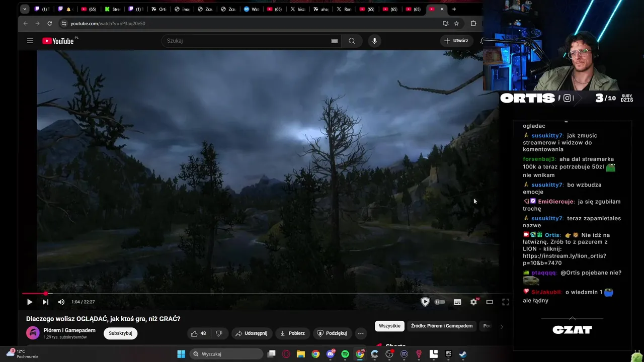Open the more actions three-dot menu

[361, 333]
